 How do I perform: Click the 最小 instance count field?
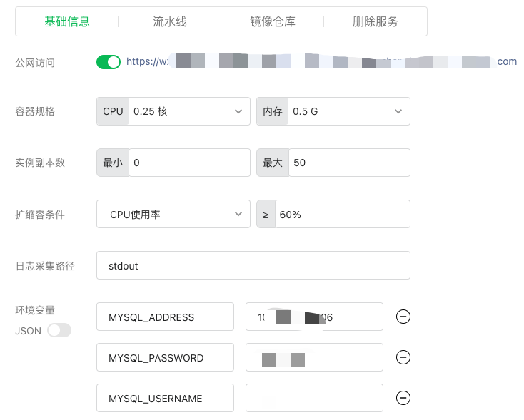[190, 163]
